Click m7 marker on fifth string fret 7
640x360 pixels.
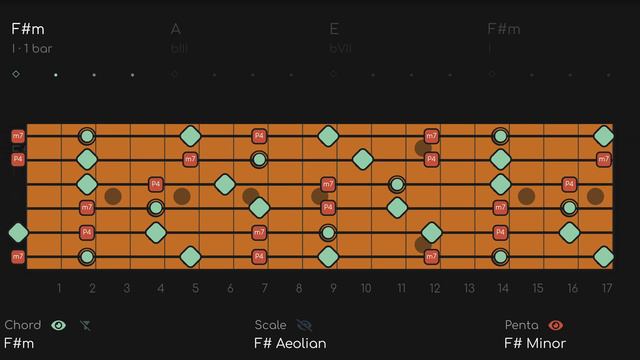(x=259, y=233)
